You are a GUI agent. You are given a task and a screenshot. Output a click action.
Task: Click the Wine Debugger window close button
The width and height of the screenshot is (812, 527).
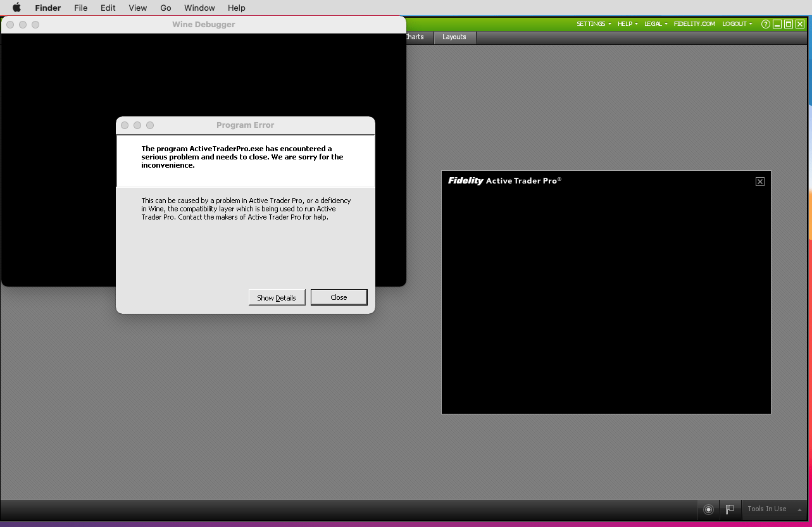pyautogui.click(x=10, y=25)
